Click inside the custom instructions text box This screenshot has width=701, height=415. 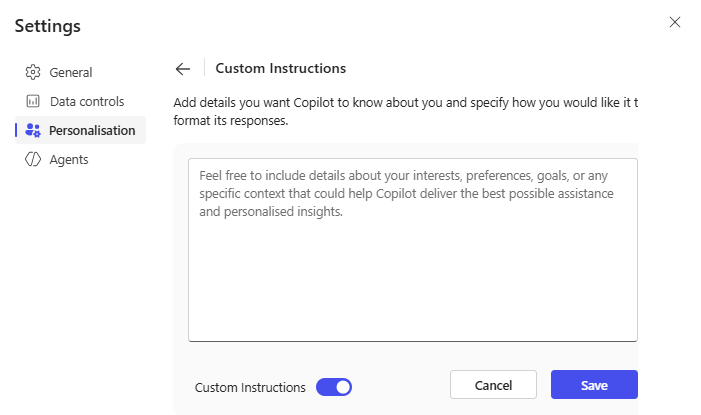coord(412,250)
